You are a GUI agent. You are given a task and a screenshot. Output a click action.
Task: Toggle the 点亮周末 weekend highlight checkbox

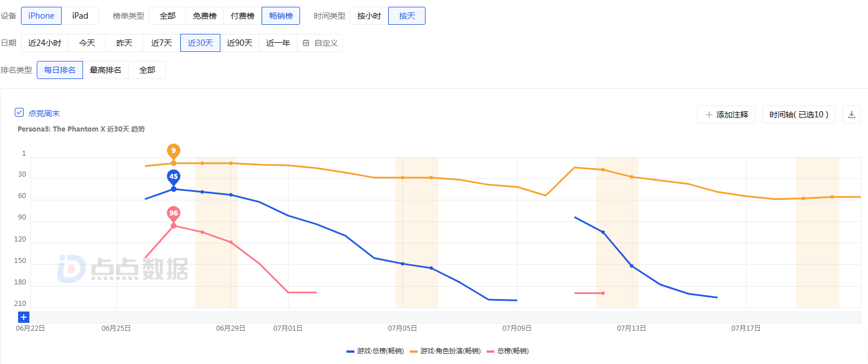[19, 113]
